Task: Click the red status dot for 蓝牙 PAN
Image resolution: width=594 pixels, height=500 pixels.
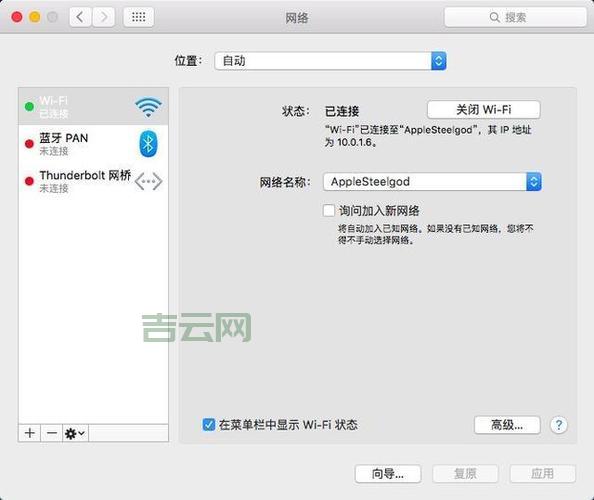Action: click(29, 144)
